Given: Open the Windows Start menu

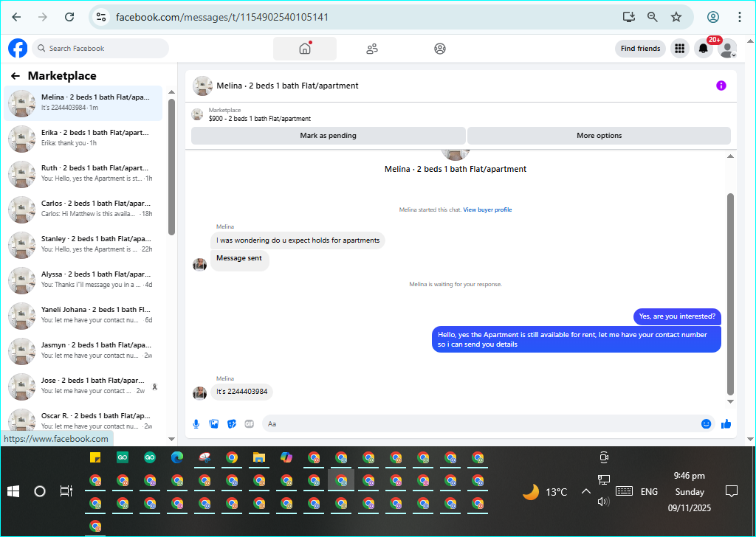Looking at the screenshot, I should pyautogui.click(x=13, y=491).
